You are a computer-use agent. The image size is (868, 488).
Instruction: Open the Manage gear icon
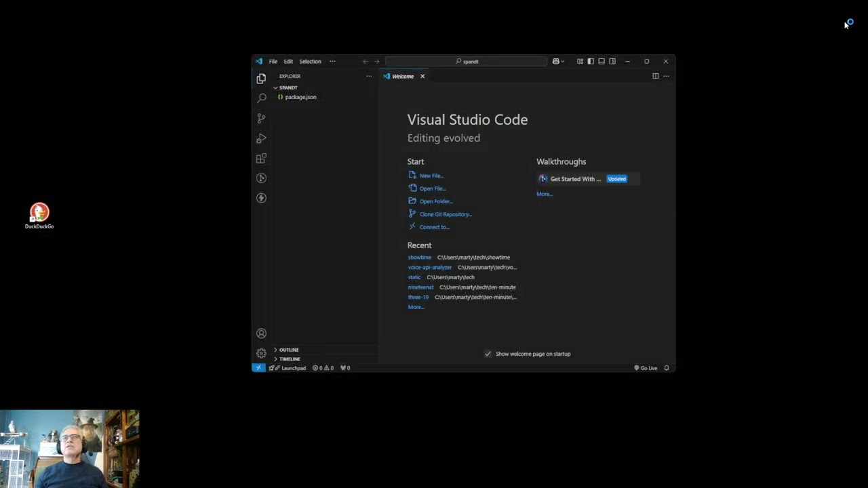click(x=261, y=353)
